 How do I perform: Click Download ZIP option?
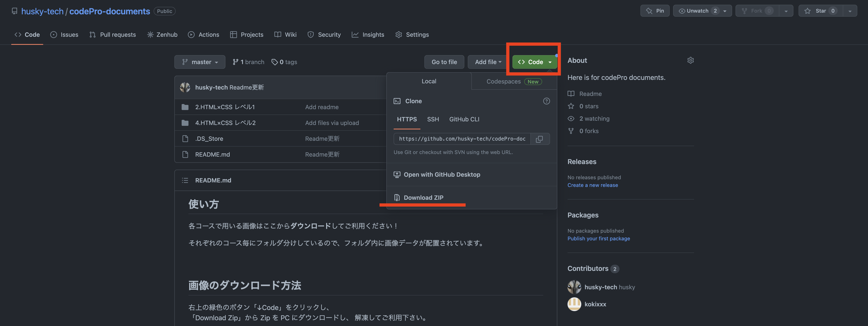pos(423,197)
